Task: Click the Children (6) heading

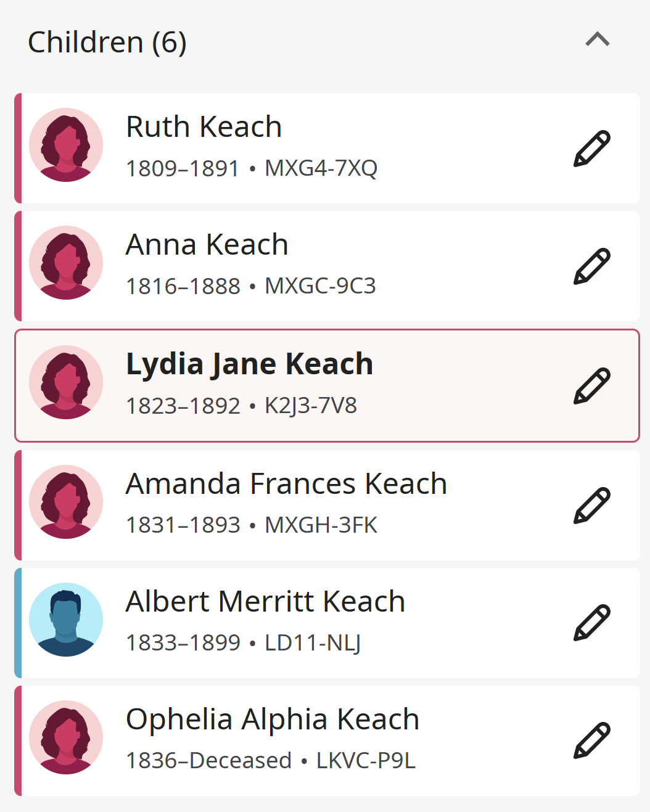Action: pos(107,43)
